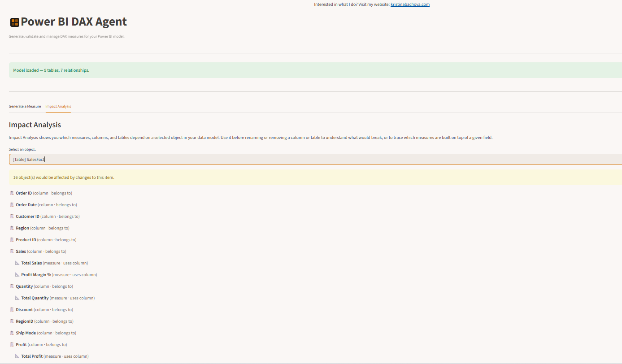Click the measure icon beside Total Sales
This screenshot has height=364, width=622.
click(17, 263)
